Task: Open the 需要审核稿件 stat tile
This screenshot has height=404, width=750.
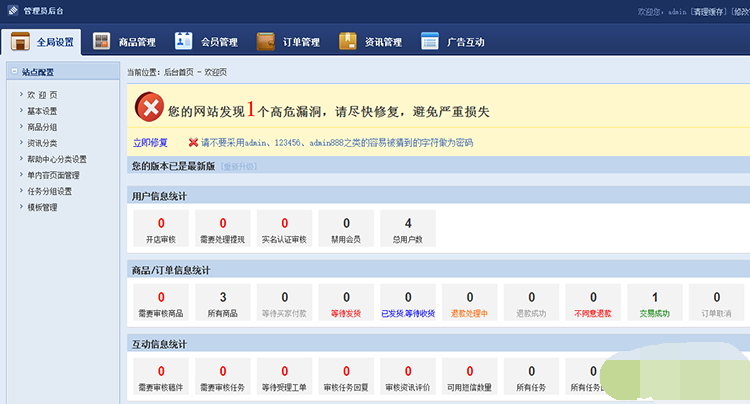Action: click(x=161, y=376)
